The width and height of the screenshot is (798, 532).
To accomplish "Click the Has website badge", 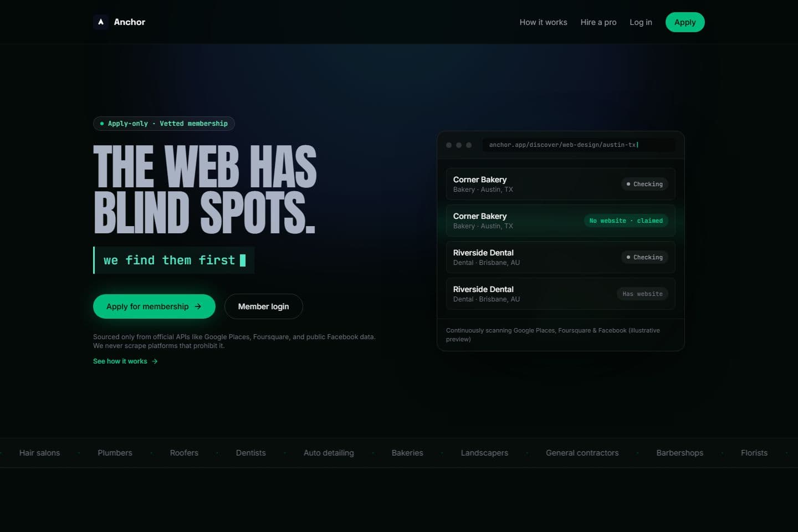I will pos(643,294).
